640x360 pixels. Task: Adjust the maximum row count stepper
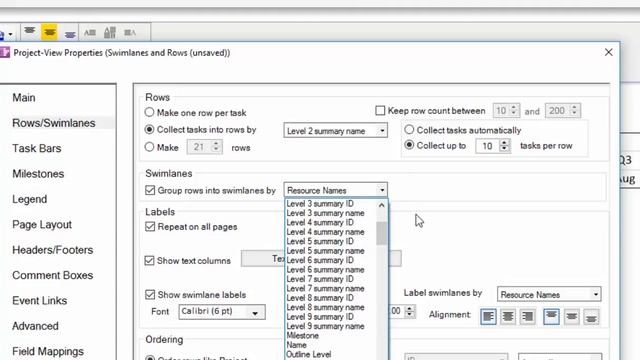(x=574, y=110)
